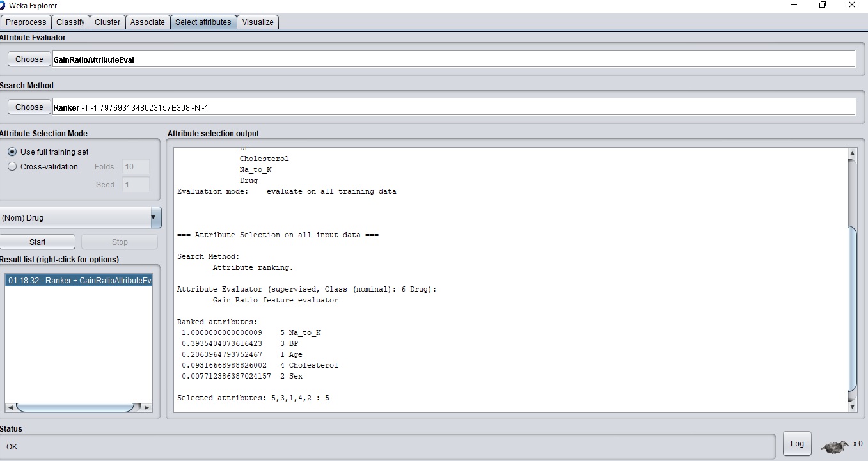The height and width of the screenshot is (461, 868).
Task: Click the Gain Ratio feature evaluator text
Action: [x=276, y=300]
